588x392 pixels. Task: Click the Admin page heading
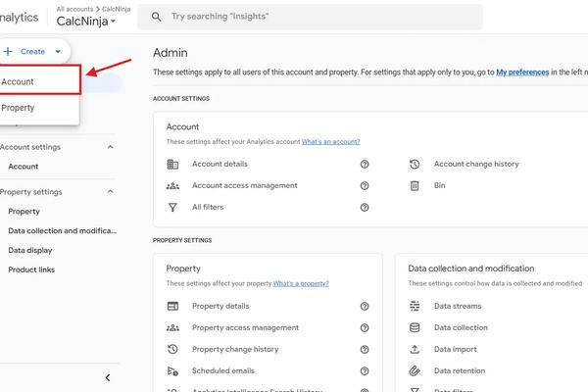[x=171, y=53]
